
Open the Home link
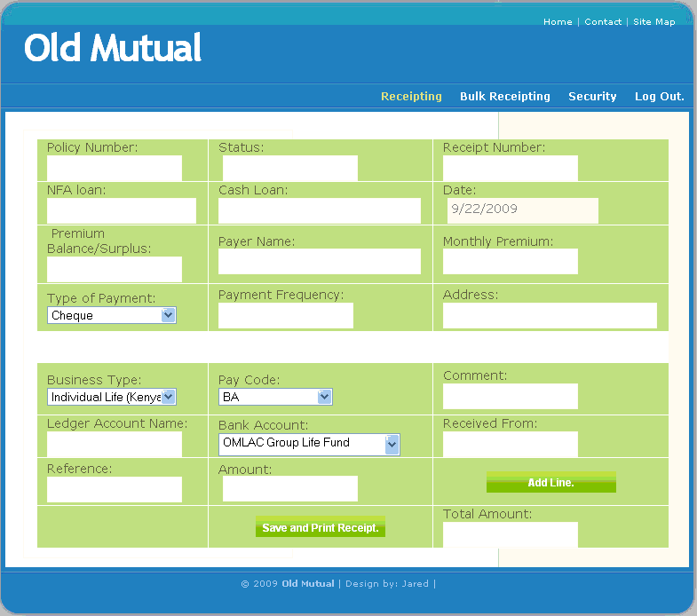coord(558,22)
